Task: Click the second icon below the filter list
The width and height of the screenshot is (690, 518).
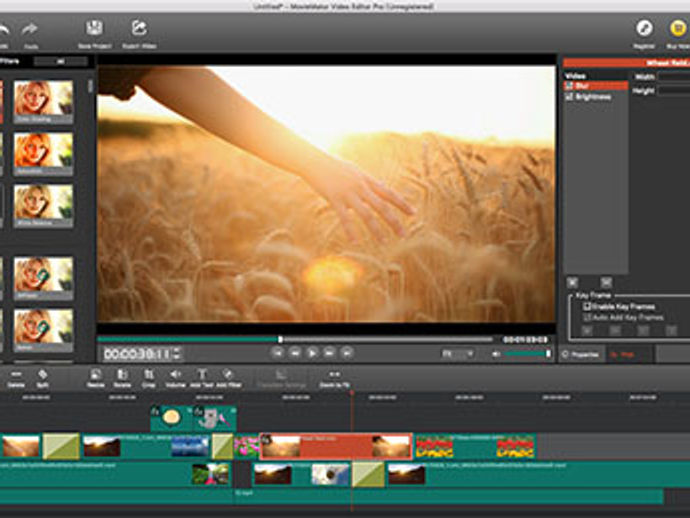Action: [x=606, y=283]
